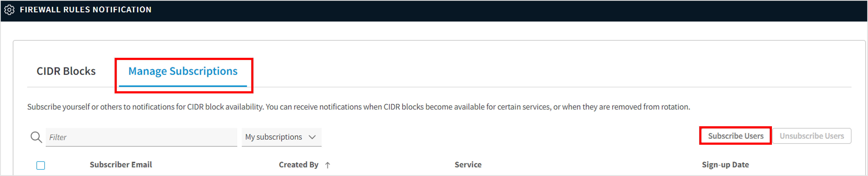Tick the select-all subscribers checkbox
This screenshot has height=176, width=868.
click(41, 165)
